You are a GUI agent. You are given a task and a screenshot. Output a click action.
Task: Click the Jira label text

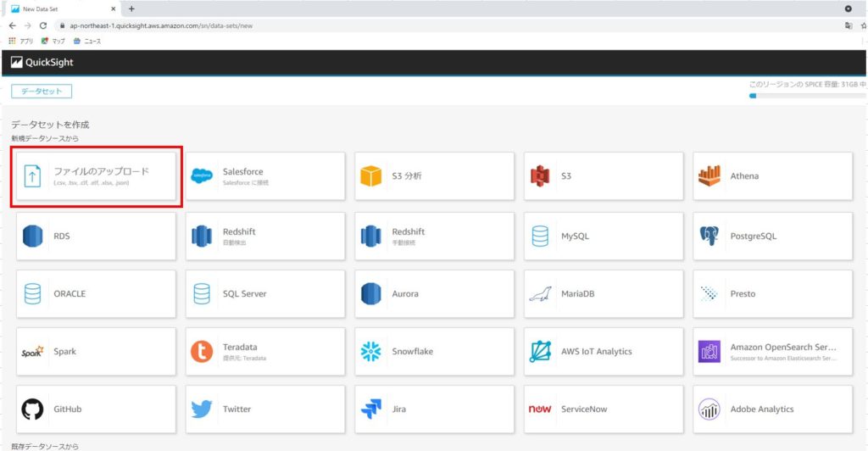[x=398, y=409]
